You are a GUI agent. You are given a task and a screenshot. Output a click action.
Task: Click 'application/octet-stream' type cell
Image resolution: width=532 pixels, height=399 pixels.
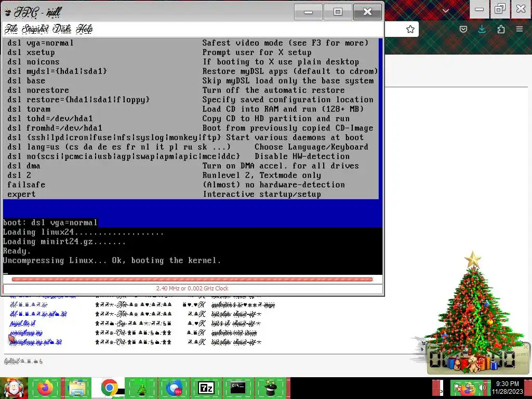tap(234, 332)
